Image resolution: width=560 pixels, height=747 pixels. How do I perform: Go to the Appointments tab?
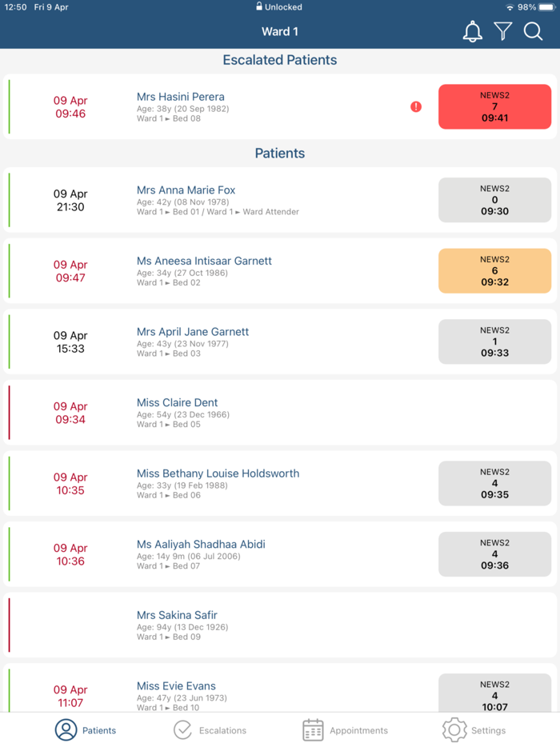point(345,730)
